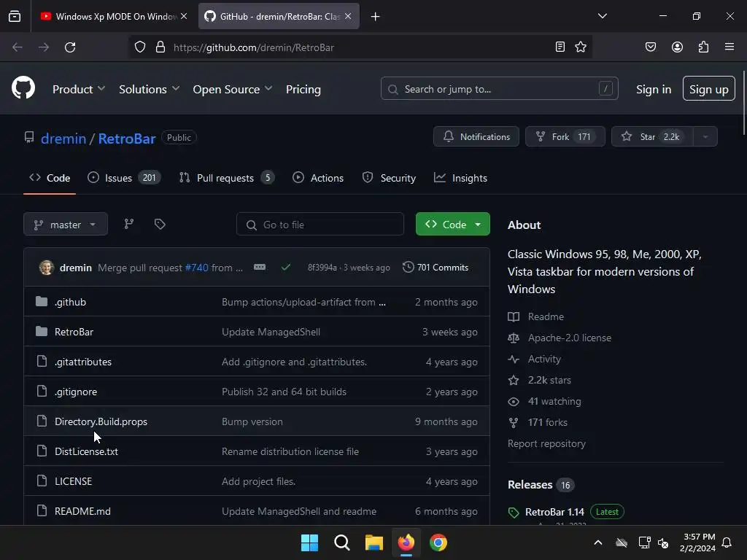Screen dimensions: 747x560
Task: Launch File Explorer from taskbar
Action: pyautogui.click(x=374, y=542)
